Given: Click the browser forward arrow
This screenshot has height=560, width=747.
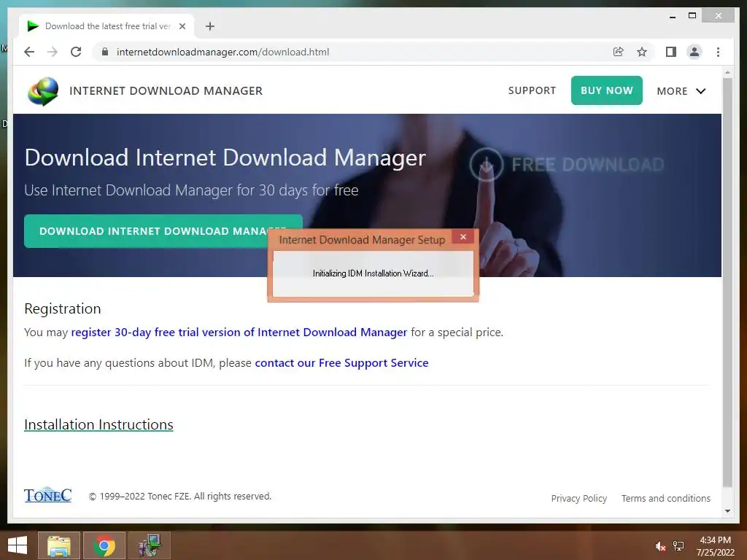Looking at the screenshot, I should point(53,52).
